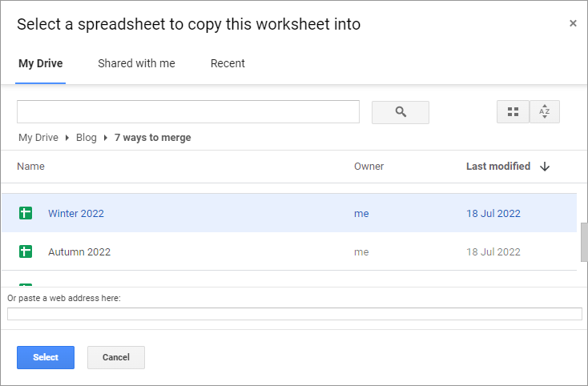Click the 7 ways to merge breadcrumb
The width and height of the screenshot is (588, 386).
[152, 138]
